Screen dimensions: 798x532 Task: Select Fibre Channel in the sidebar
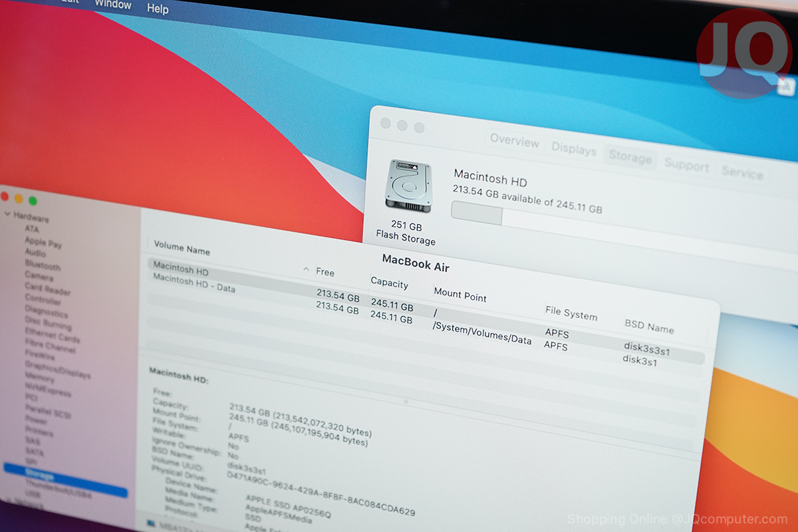click(50, 346)
